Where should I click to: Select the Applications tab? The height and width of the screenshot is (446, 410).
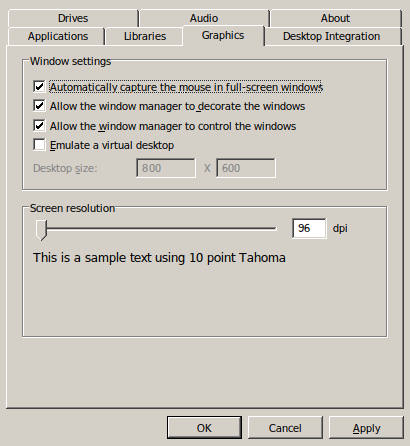point(58,36)
